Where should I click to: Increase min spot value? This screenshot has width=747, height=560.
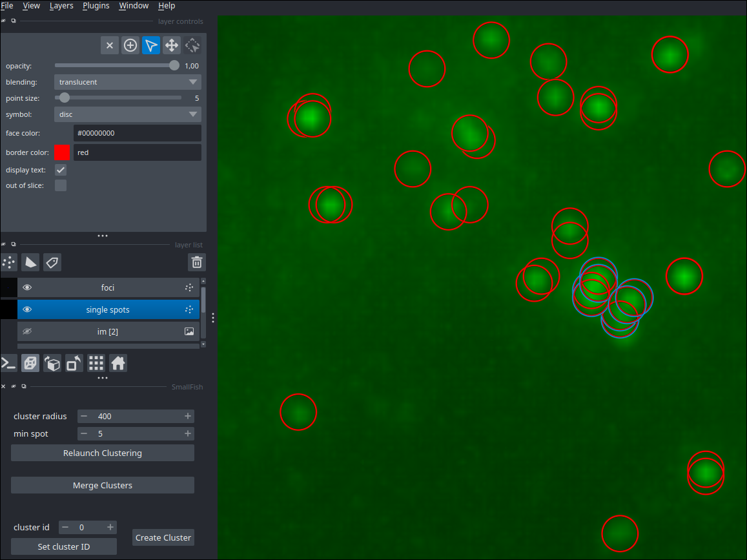(x=188, y=433)
